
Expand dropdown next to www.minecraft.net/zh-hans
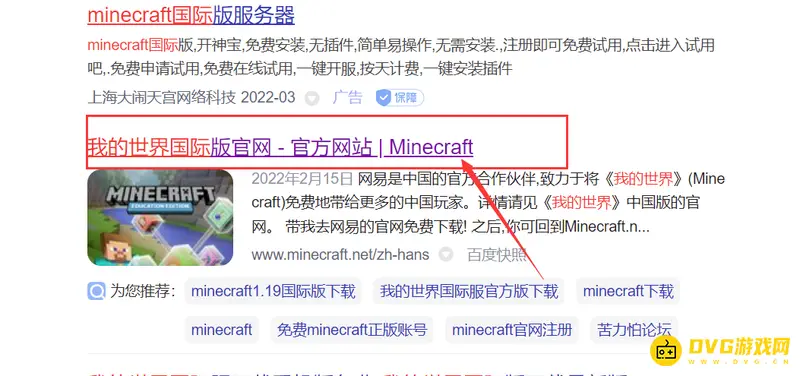pyautogui.click(x=446, y=254)
